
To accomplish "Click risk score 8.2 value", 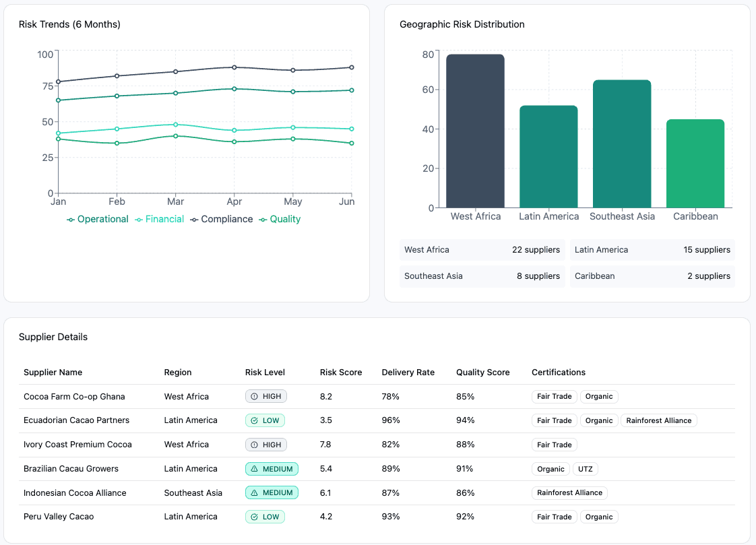I will tap(326, 397).
